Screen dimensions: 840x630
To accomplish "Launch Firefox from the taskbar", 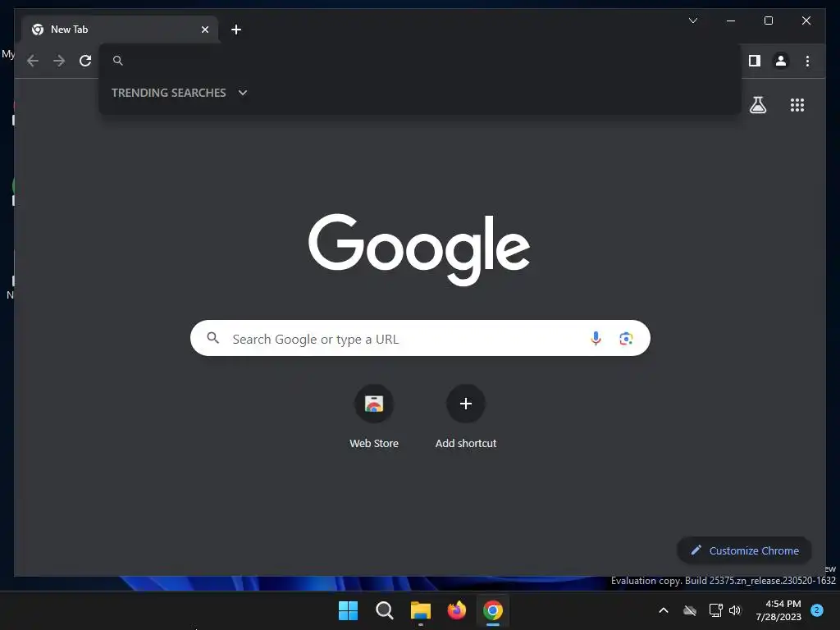I will (456, 610).
